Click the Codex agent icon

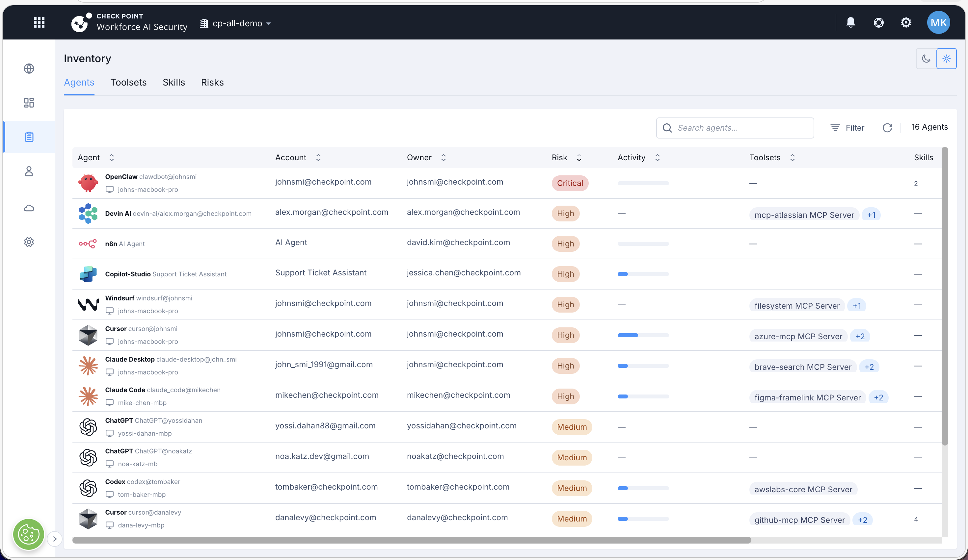tap(88, 488)
